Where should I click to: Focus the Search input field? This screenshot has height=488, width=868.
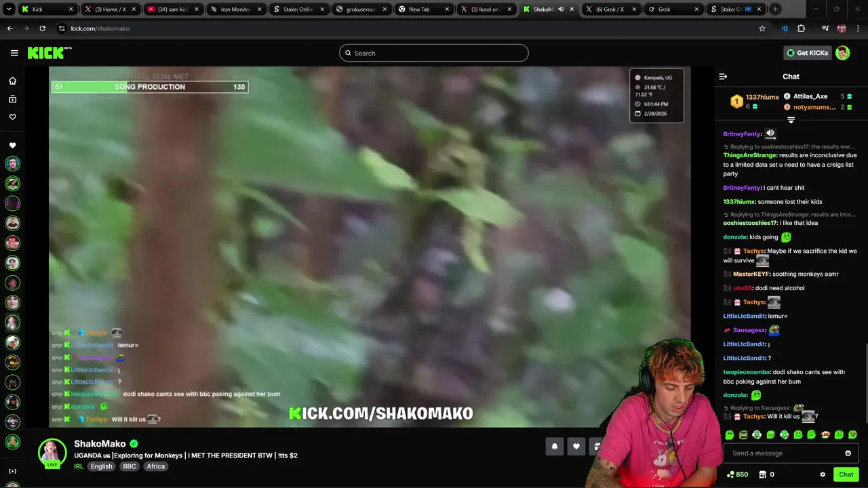434,53
